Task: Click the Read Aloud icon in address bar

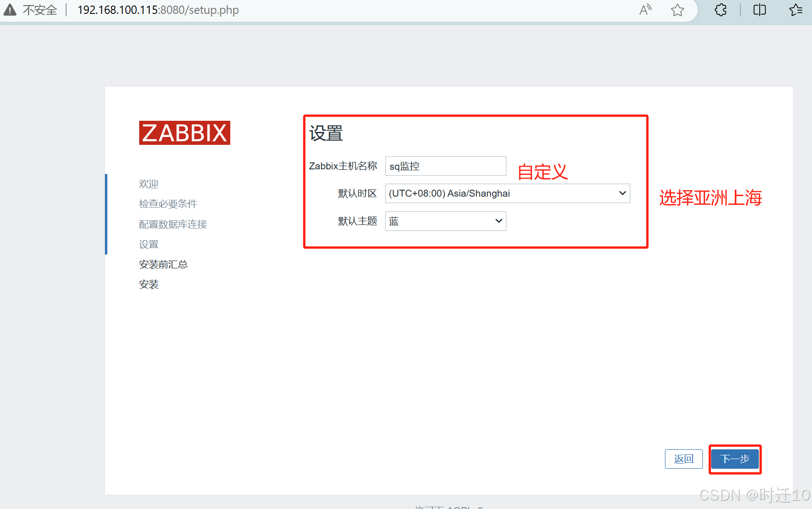Action: [646, 10]
